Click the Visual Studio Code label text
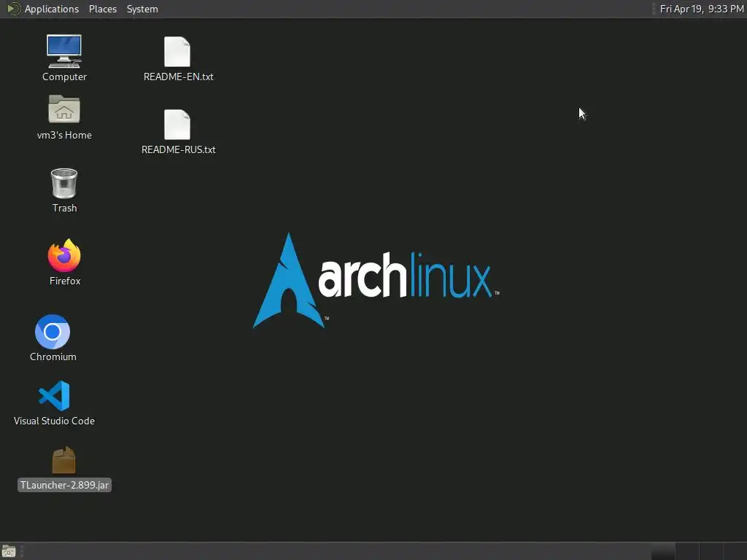 pos(54,421)
